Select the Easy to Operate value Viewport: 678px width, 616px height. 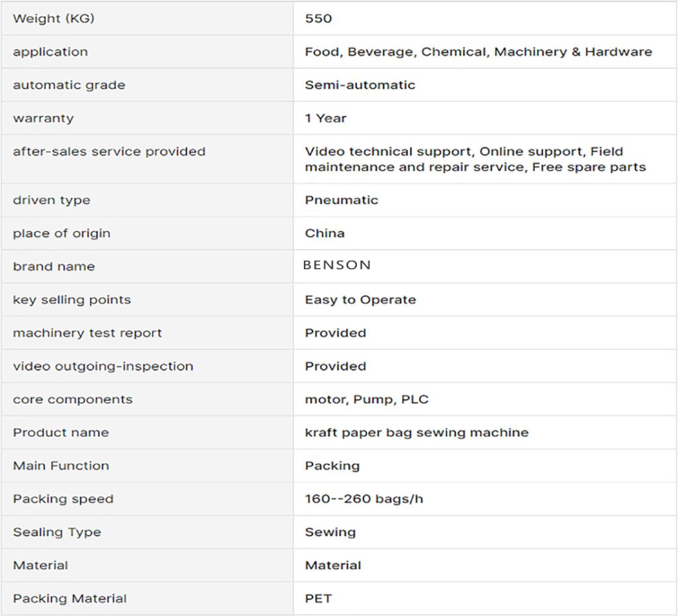coord(360,300)
